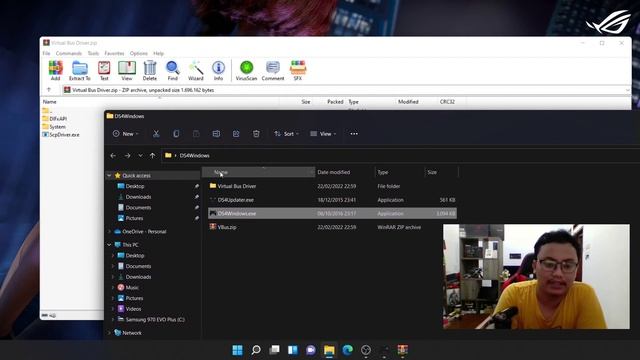Open WinRAR address bar dropdown arrow

[x=627, y=90]
